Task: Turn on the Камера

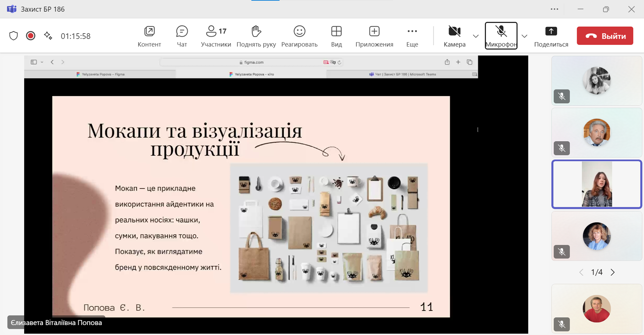Action: coord(454,36)
